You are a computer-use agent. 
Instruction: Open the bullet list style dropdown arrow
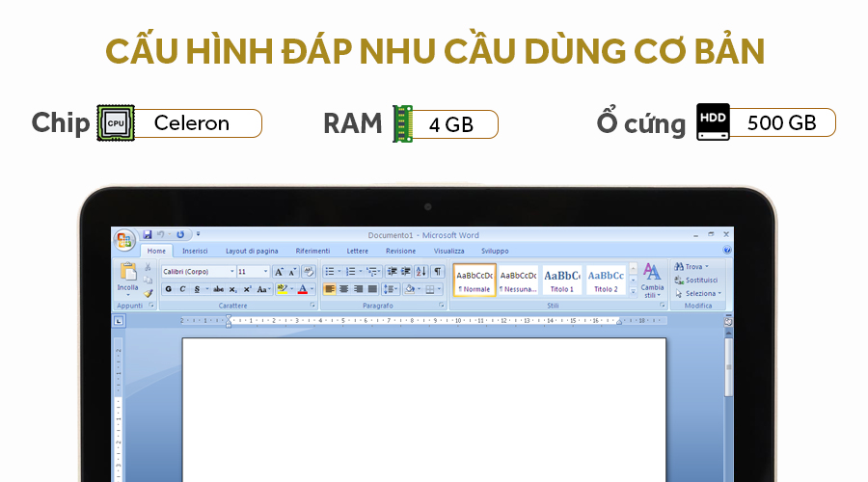(x=339, y=271)
